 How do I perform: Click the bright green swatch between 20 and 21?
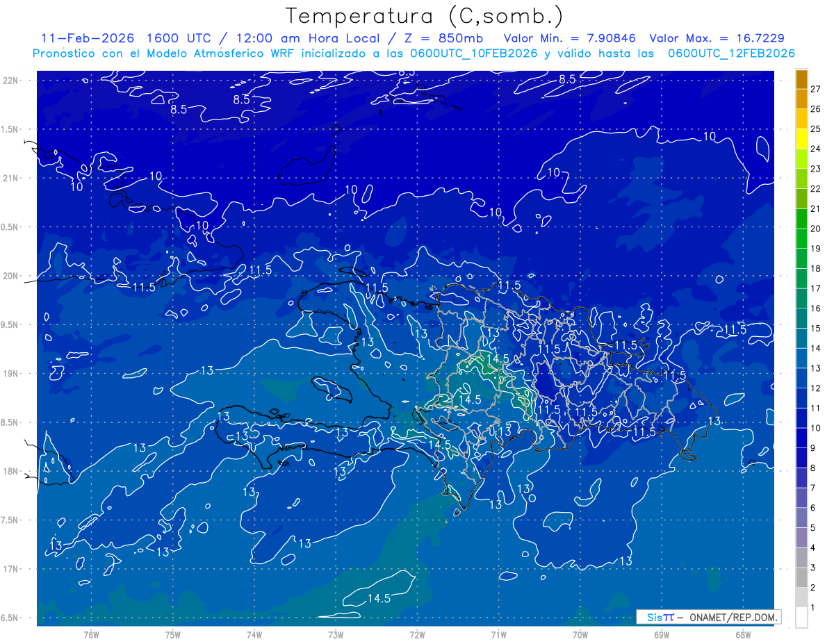pyautogui.click(x=801, y=219)
